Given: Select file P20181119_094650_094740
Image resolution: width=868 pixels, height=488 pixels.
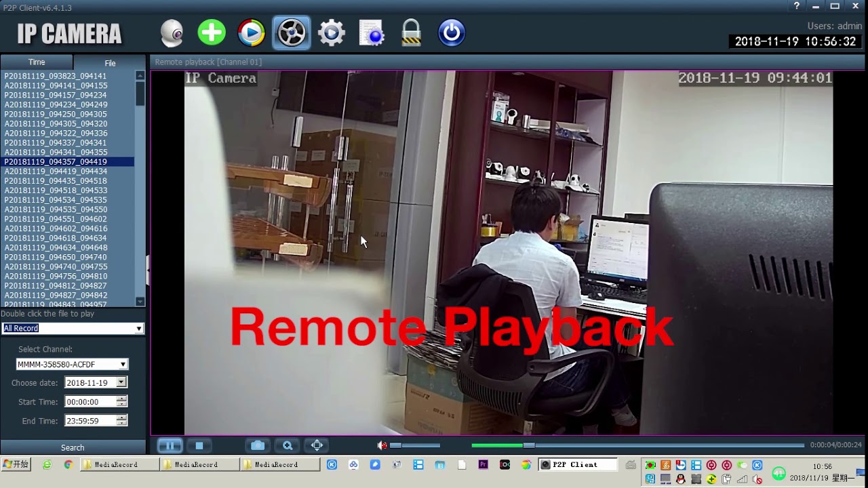Looking at the screenshot, I should click(68, 257).
